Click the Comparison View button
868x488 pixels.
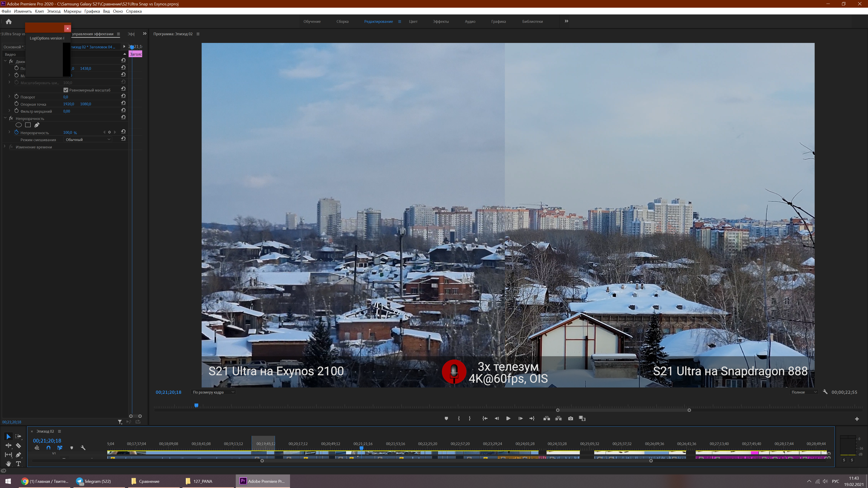click(582, 418)
